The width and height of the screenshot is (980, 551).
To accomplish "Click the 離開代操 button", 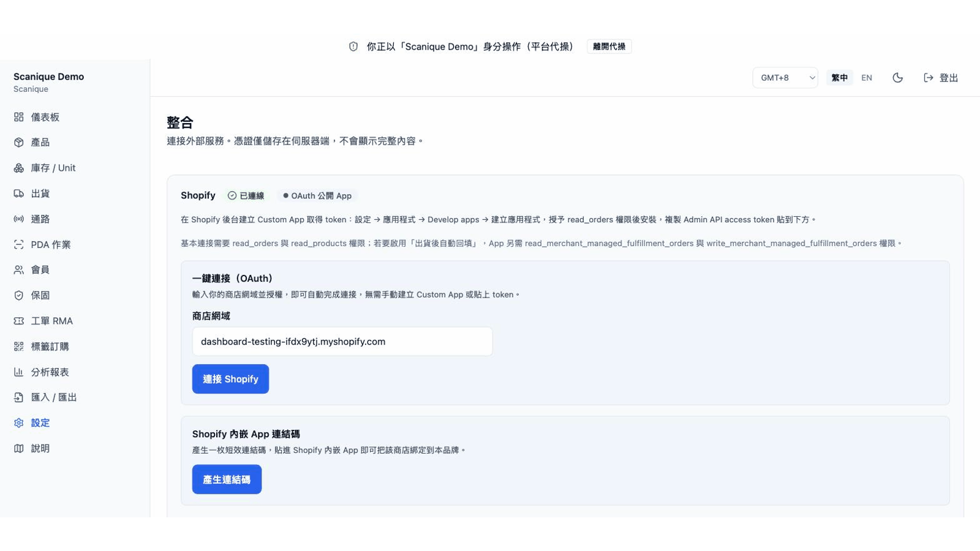I will click(x=609, y=47).
